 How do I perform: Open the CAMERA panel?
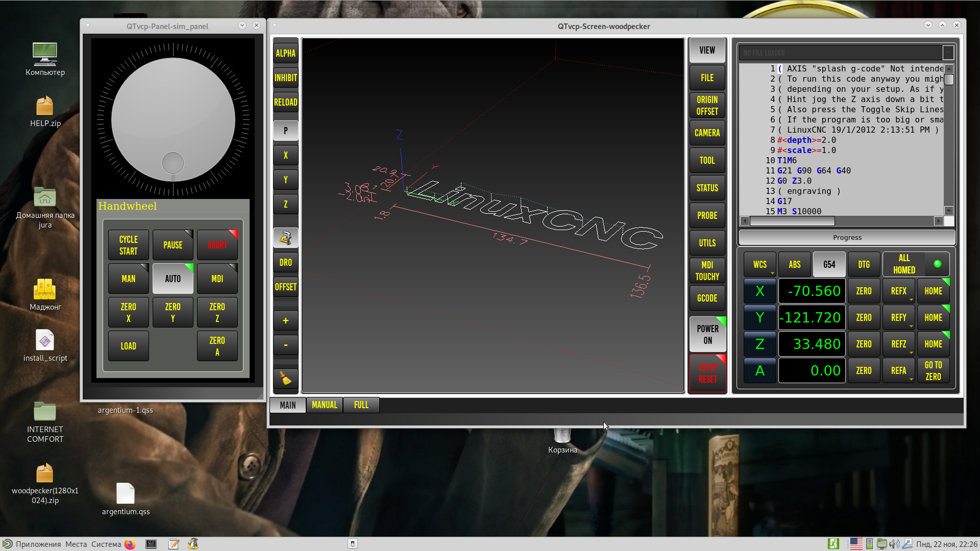707,133
